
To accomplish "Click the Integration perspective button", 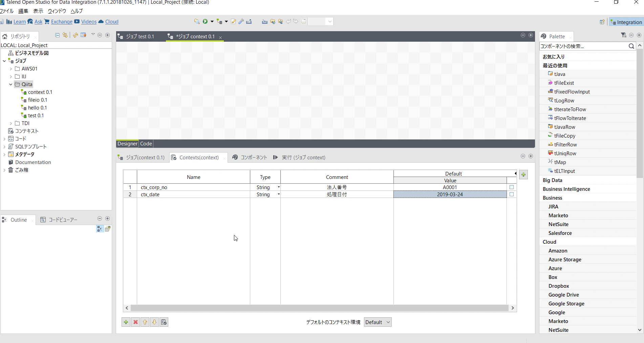I will (x=626, y=22).
